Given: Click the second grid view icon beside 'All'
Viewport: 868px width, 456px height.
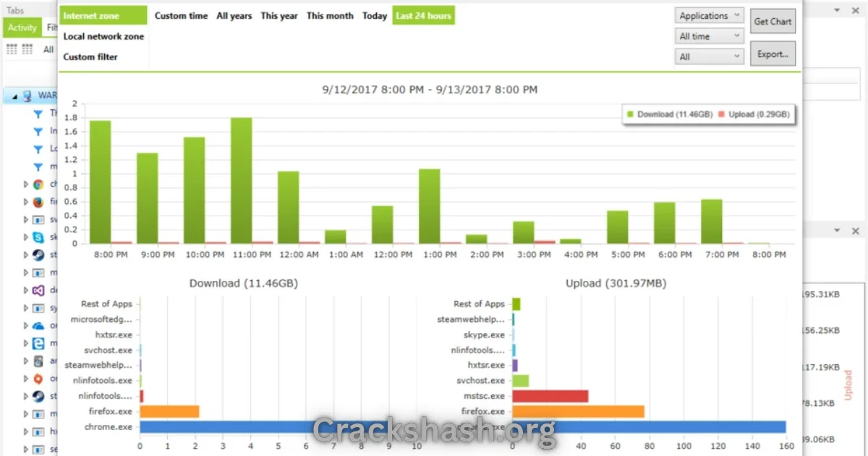Looking at the screenshot, I should click(x=27, y=49).
